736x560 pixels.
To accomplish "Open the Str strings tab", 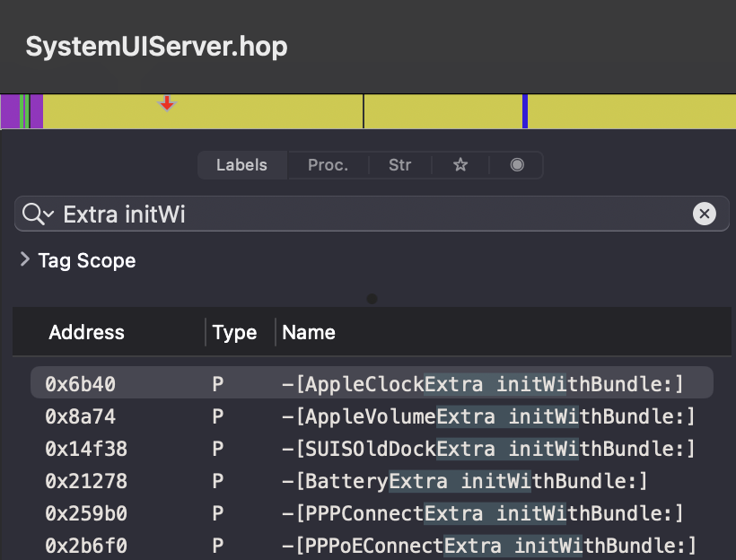I will coord(400,165).
